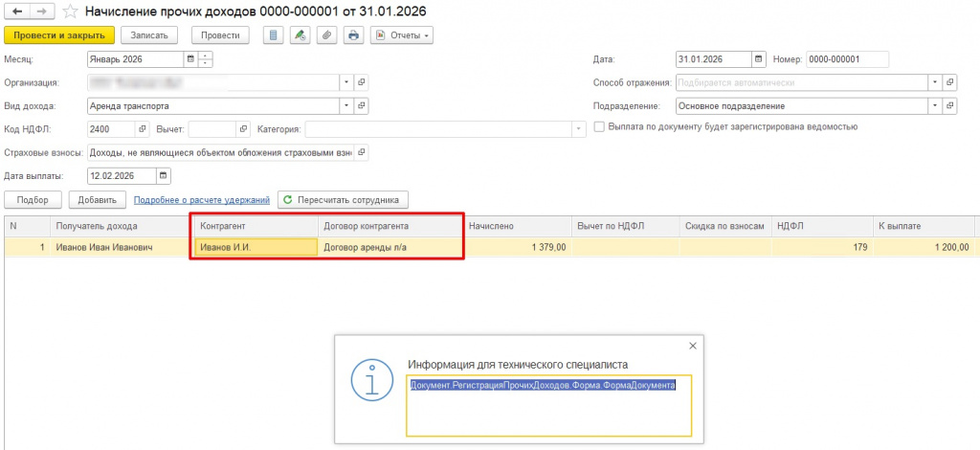Open Подробнее о расчете удержаний link
The width and height of the screenshot is (980, 450).
pyautogui.click(x=201, y=200)
